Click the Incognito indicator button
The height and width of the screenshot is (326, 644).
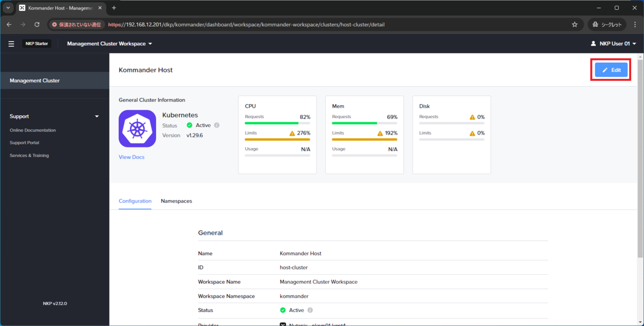click(608, 25)
